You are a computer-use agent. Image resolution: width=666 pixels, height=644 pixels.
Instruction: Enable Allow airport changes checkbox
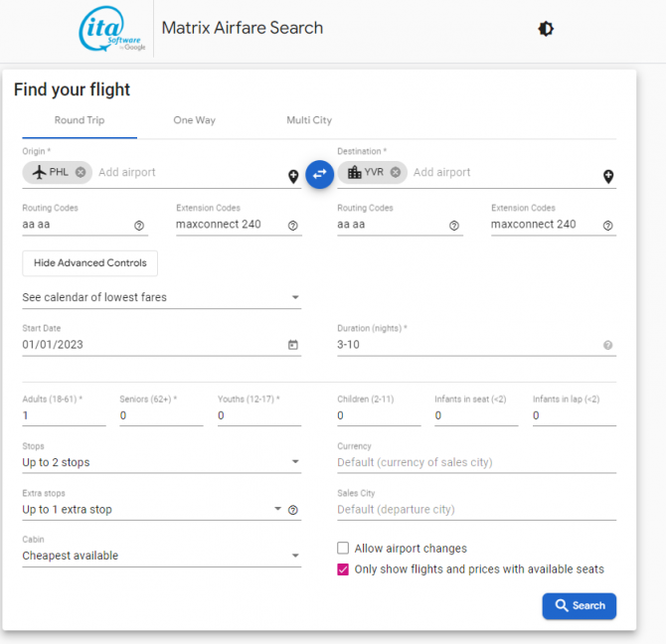point(343,548)
